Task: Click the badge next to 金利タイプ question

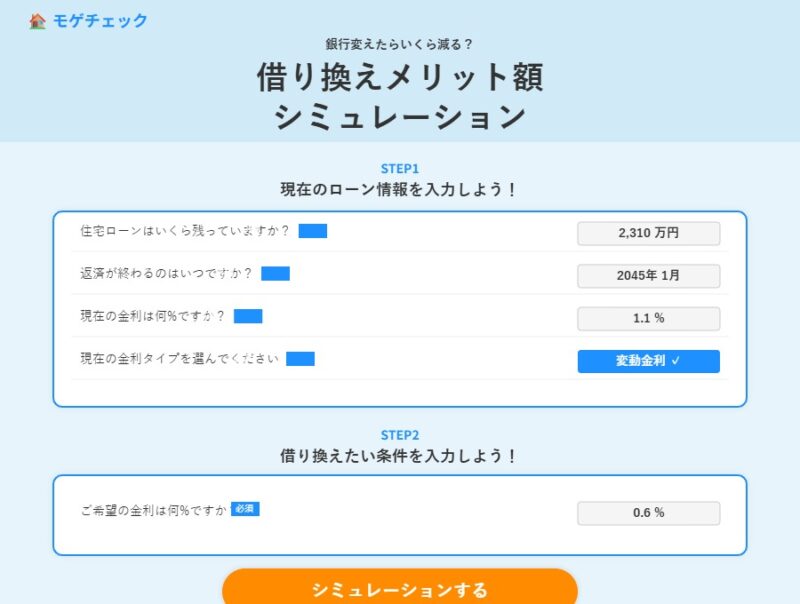Action: click(x=300, y=360)
